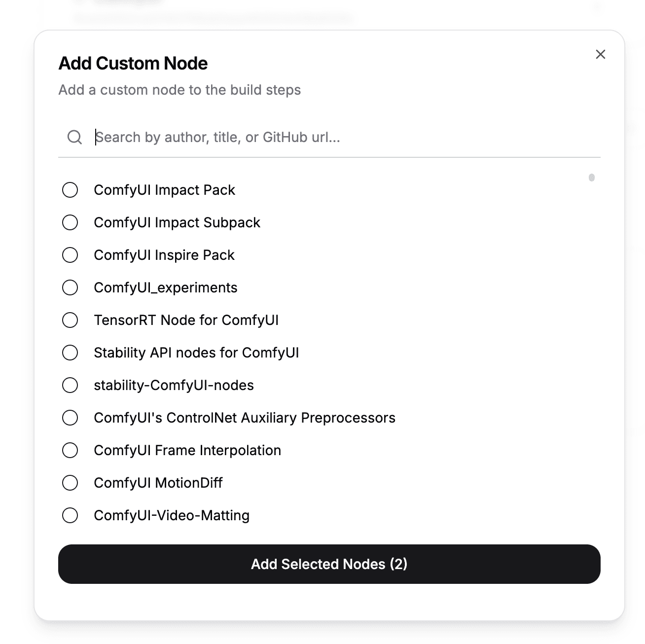Select the ComfyUI Inspire Pack option
This screenshot has height=644, width=645.
70,255
